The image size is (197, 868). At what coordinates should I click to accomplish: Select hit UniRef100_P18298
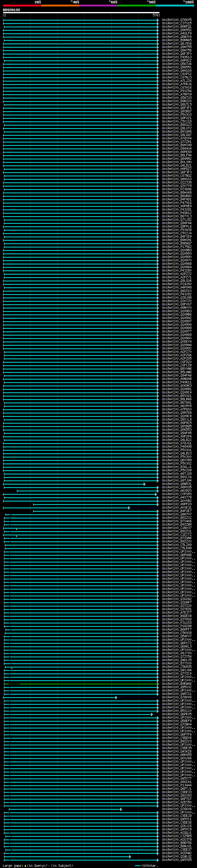177,626
